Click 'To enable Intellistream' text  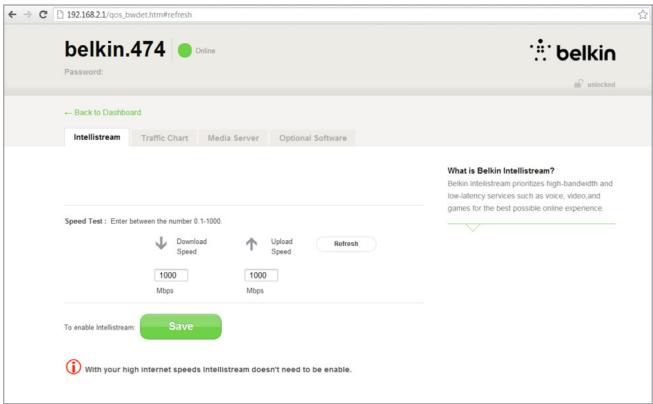tap(100, 327)
